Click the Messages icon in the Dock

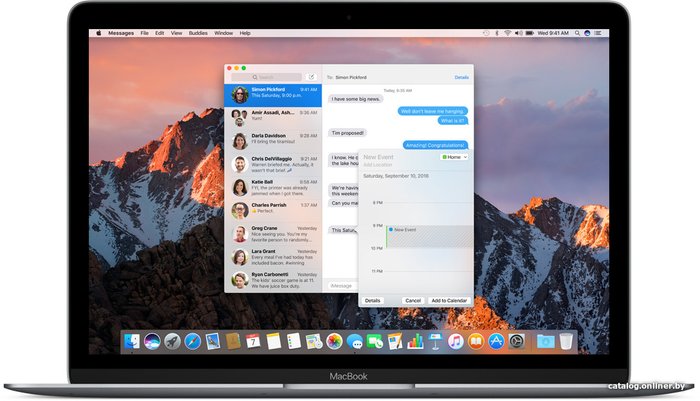tap(354, 342)
